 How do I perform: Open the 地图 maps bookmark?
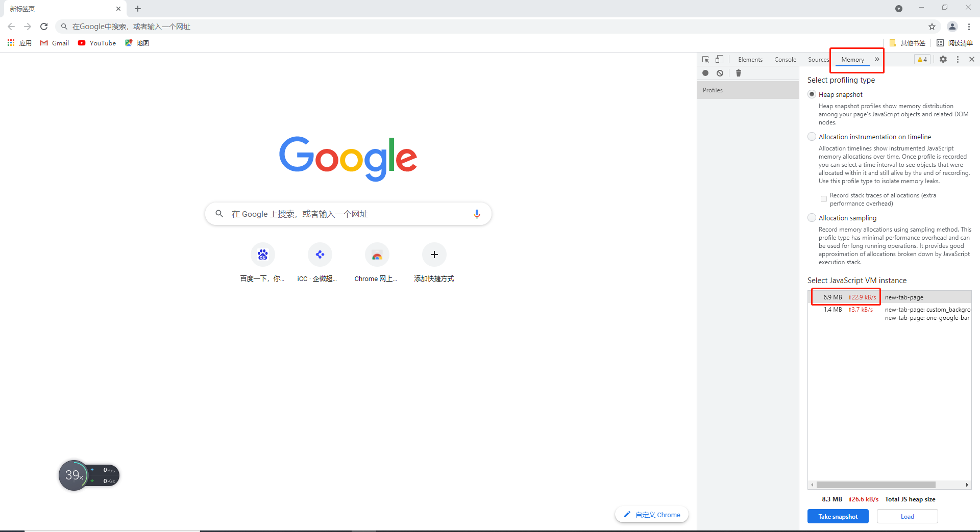[137, 43]
